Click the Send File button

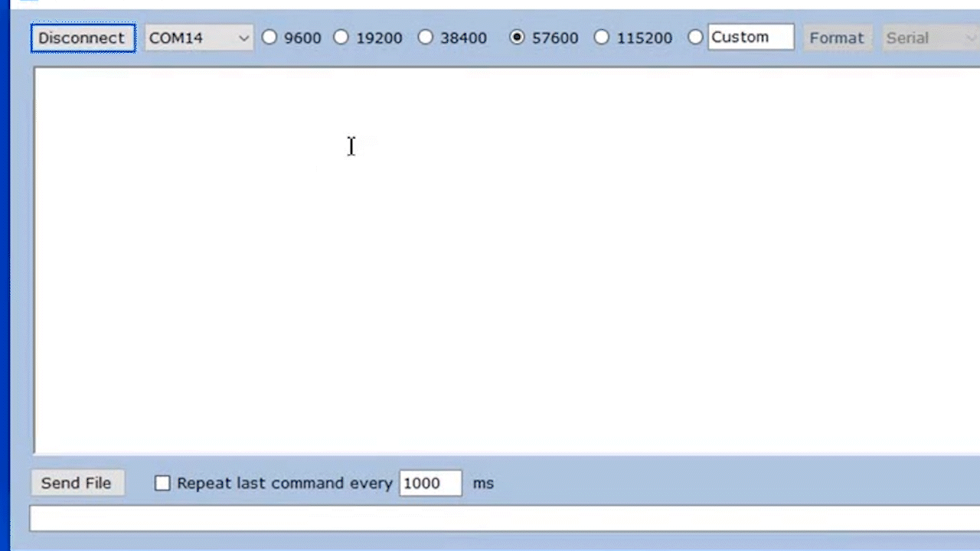77,483
